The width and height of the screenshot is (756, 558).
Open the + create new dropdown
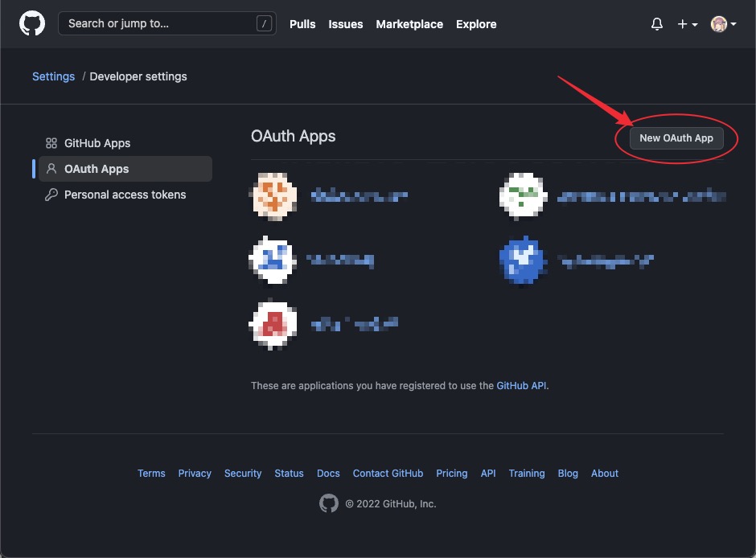tap(682, 24)
